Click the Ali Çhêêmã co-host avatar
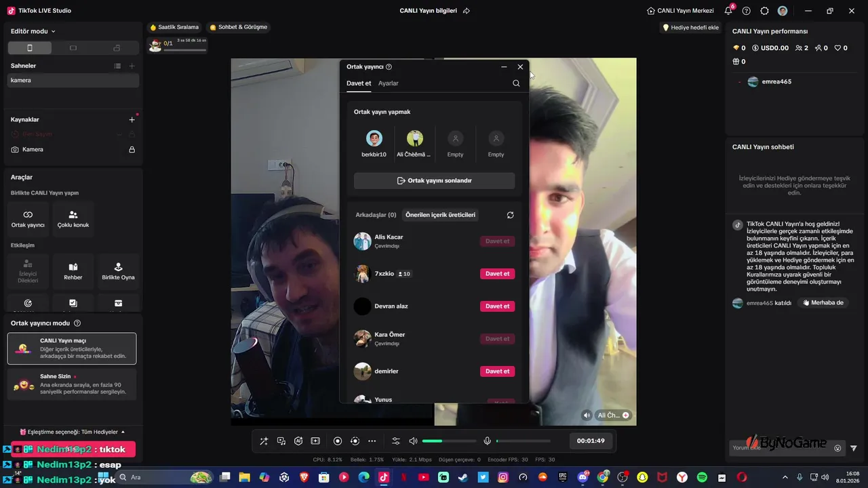This screenshot has width=868, height=488. click(x=414, y=138)
